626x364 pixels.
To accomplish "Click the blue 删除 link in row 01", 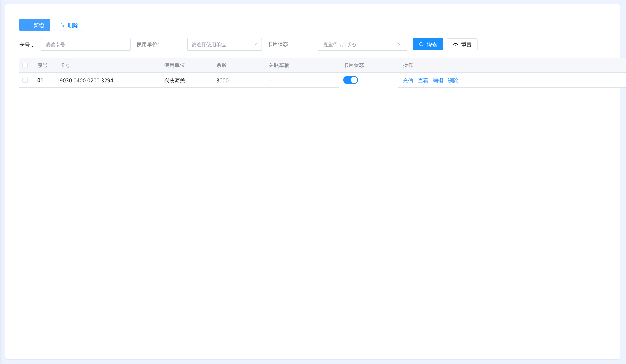I will (x=453, y=80).
